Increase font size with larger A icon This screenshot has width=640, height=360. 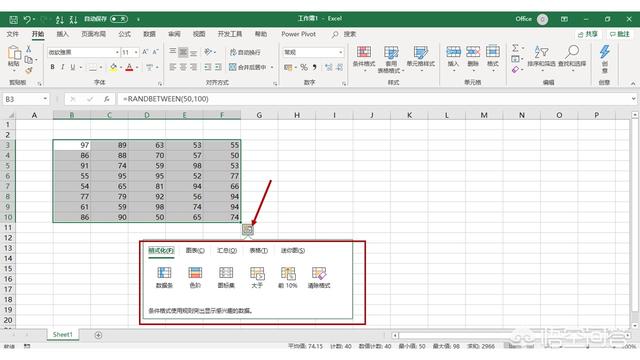click(x=145, y=52)
